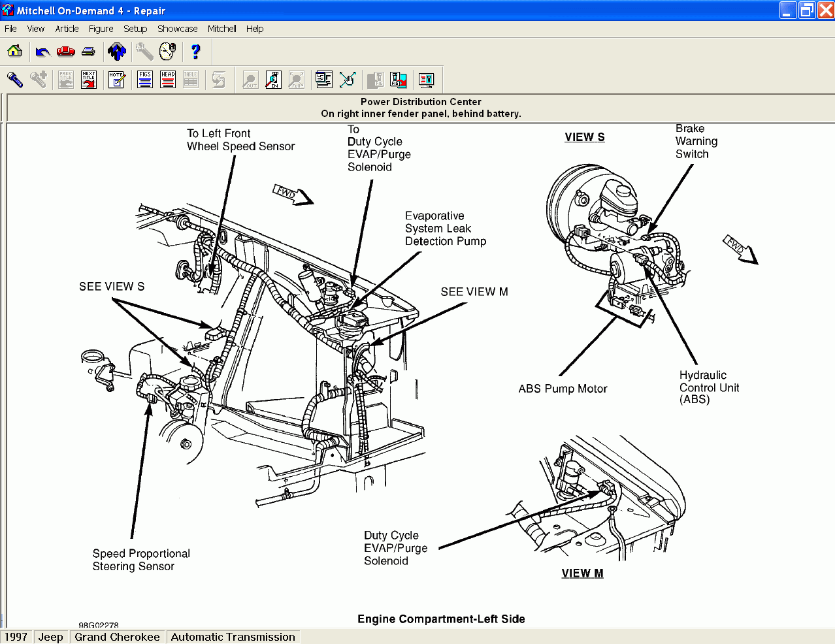
Task: Click the Home house icon
Action: click(x=15, y=51)
